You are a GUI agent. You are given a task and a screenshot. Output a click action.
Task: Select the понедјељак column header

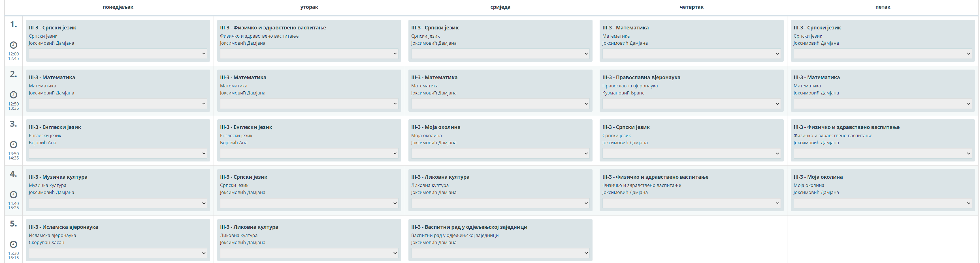point(118,7)
